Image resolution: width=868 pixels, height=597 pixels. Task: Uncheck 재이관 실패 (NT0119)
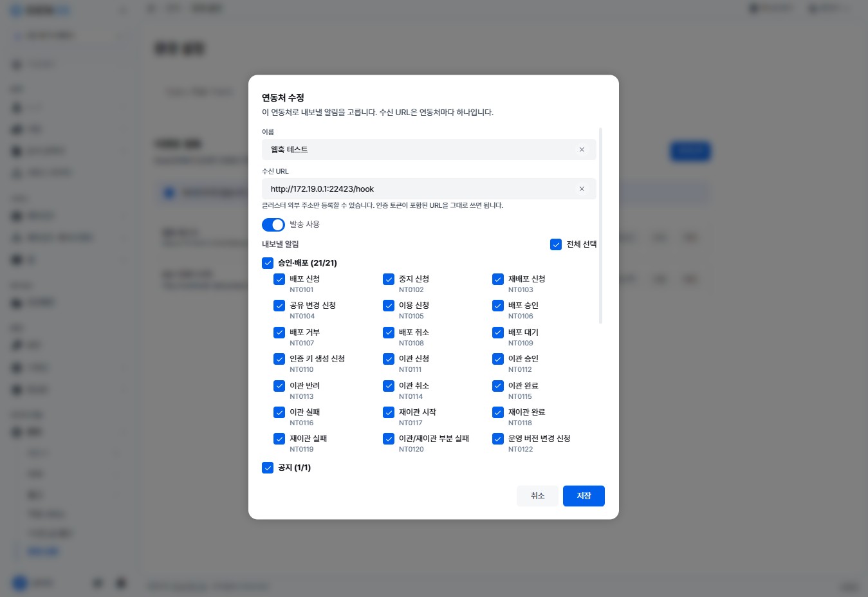(279, 439)
